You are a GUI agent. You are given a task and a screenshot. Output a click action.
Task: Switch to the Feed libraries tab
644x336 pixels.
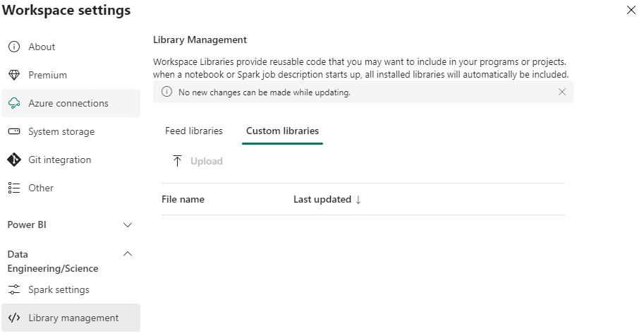(194, 131)
